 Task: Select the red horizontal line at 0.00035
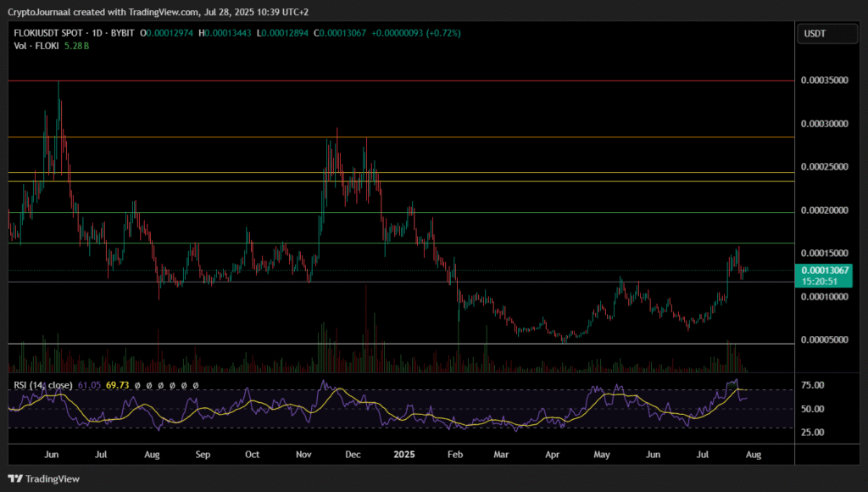coord(401,81)
